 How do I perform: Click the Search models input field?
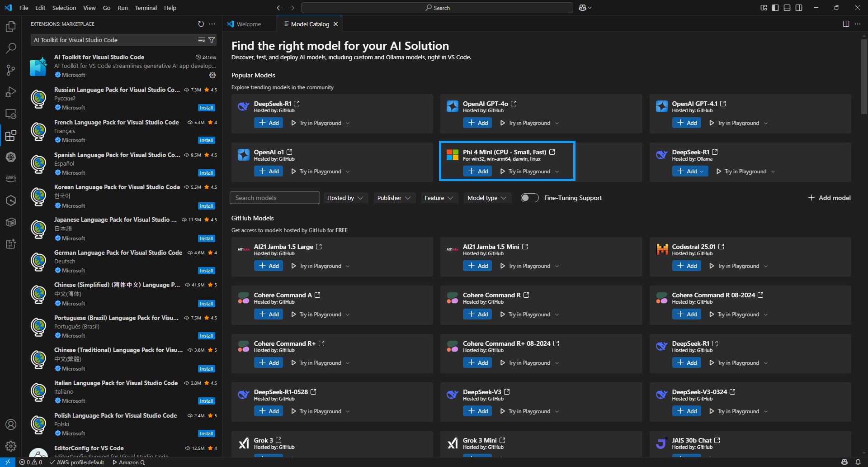tap(275, 198)
